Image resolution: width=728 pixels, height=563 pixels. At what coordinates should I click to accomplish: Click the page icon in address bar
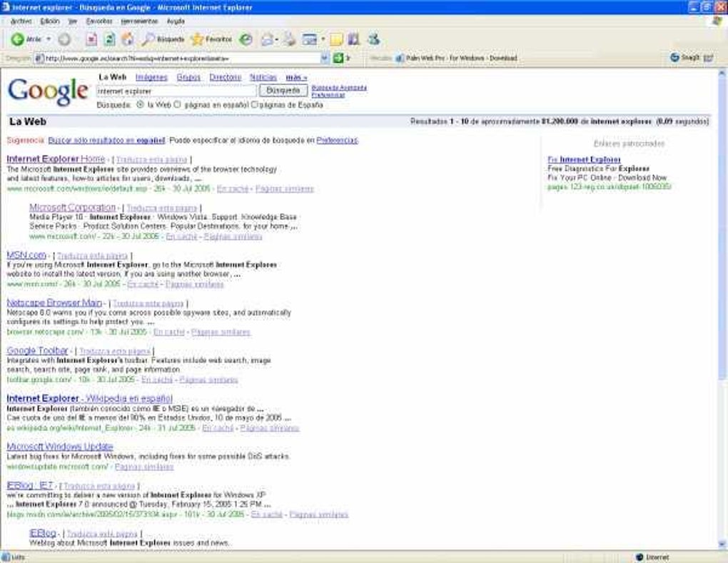tap(39, 59)
